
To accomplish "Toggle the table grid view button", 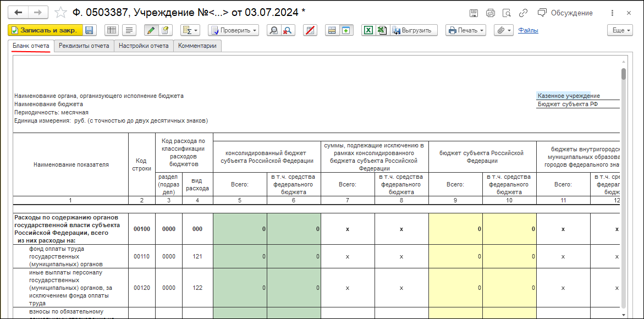I will coord(112,30).
